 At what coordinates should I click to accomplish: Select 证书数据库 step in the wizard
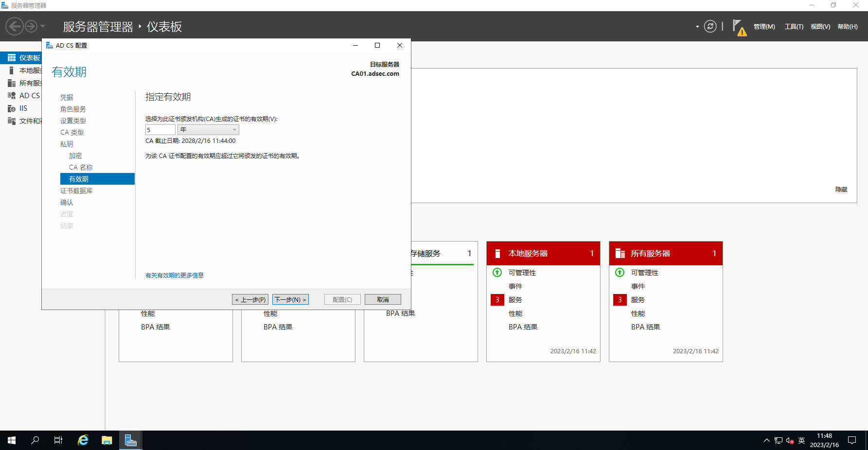point(76,191)
